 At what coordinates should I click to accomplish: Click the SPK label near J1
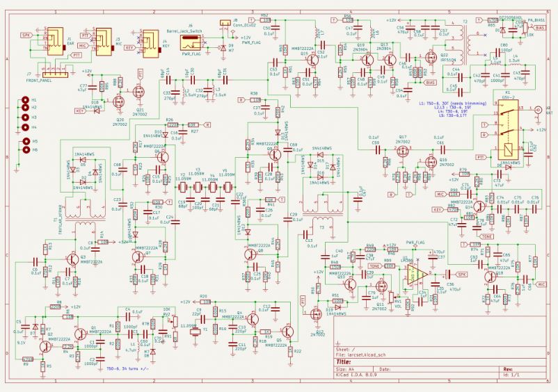(26, 34)
